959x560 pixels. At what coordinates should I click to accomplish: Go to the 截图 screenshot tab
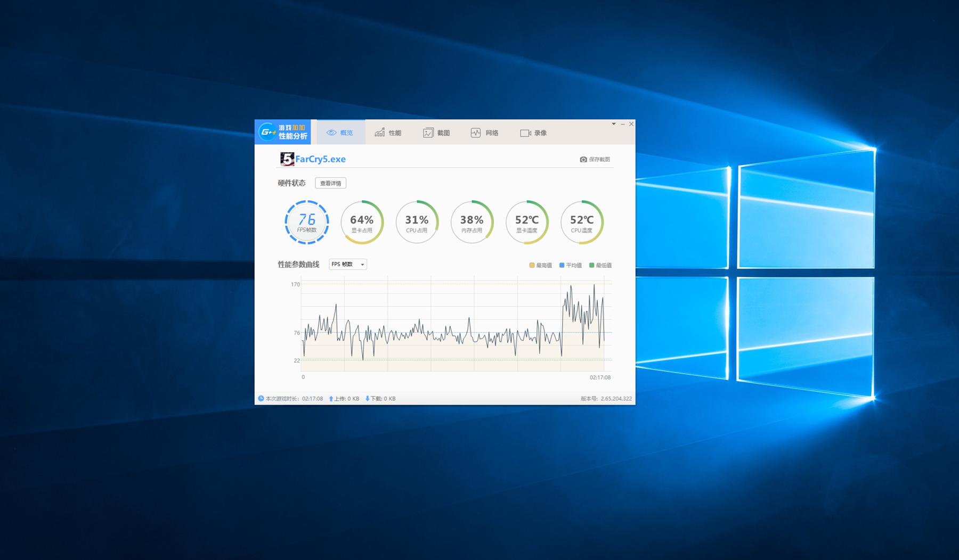coord(436,133)
